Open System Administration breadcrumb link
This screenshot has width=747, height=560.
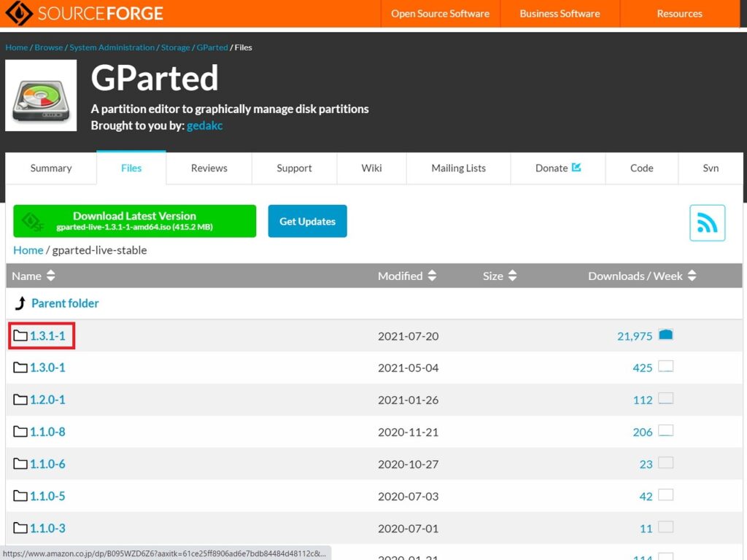pyautogui.click(x=112, y=47)
